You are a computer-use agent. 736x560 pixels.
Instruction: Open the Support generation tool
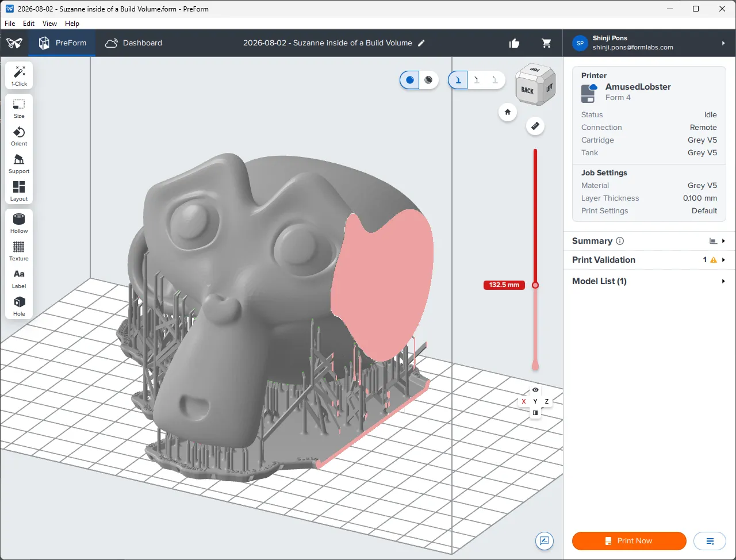click(19, 163)
